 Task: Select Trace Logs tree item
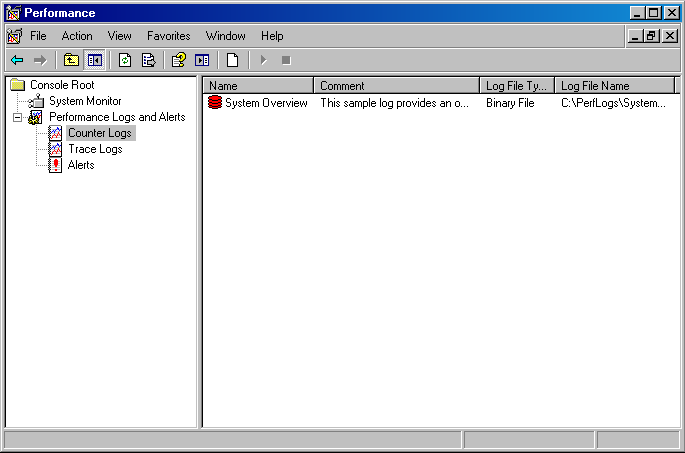click(95, 149)
